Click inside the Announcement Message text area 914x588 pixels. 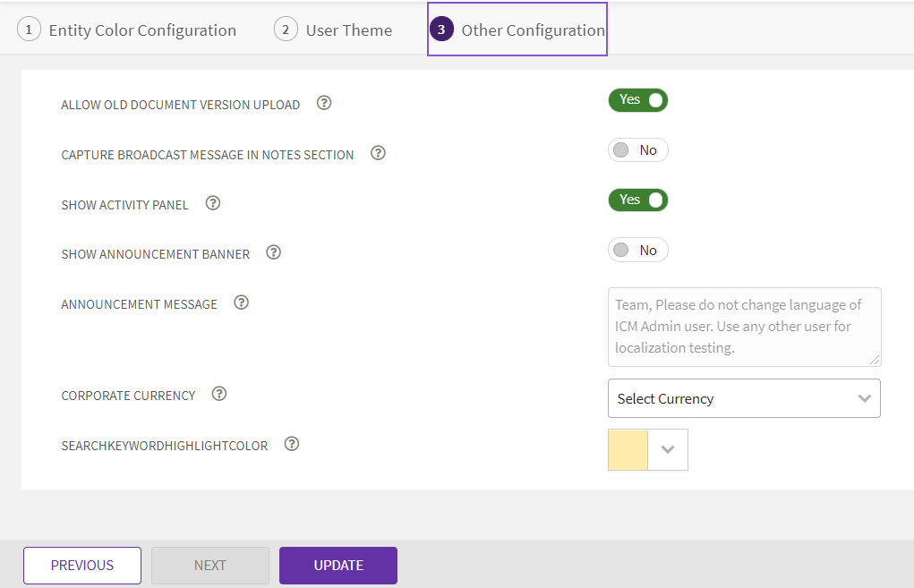(743, 326)
